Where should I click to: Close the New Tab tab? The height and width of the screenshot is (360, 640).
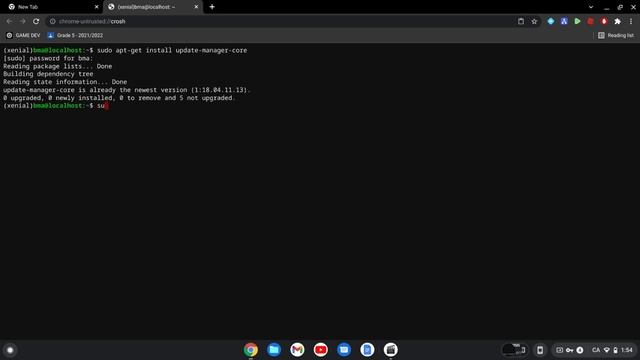(97, 7)
